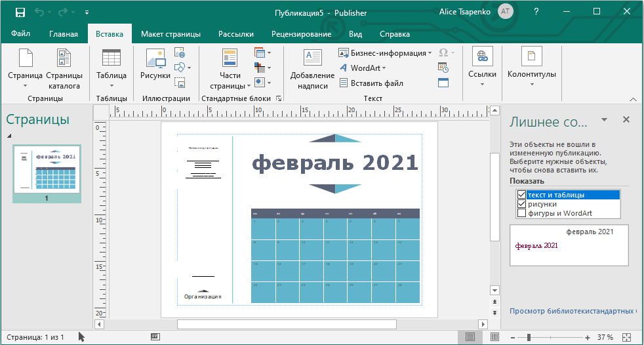This screenshot has height=345, width=644.
Task: Select page 1 thumbnail in Страницы panel
Action: [x=47, y=173]
